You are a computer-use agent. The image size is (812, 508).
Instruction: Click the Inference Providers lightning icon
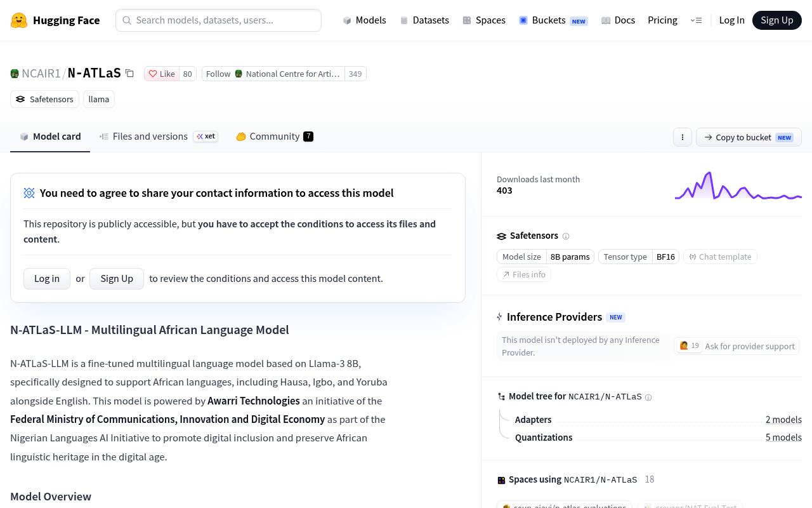pyautogui.click(x=500, y=317)
